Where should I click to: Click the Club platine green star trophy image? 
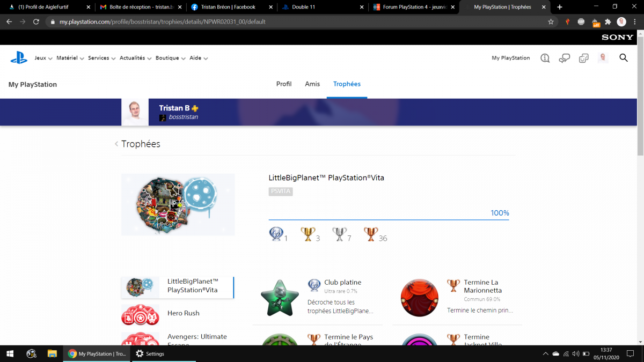tap(279, 298)
